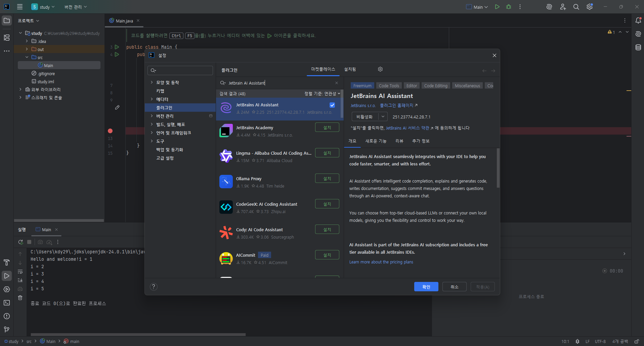Open the Run tool window icon
This screenshot has width=644, height=346.
coord(7,276)
